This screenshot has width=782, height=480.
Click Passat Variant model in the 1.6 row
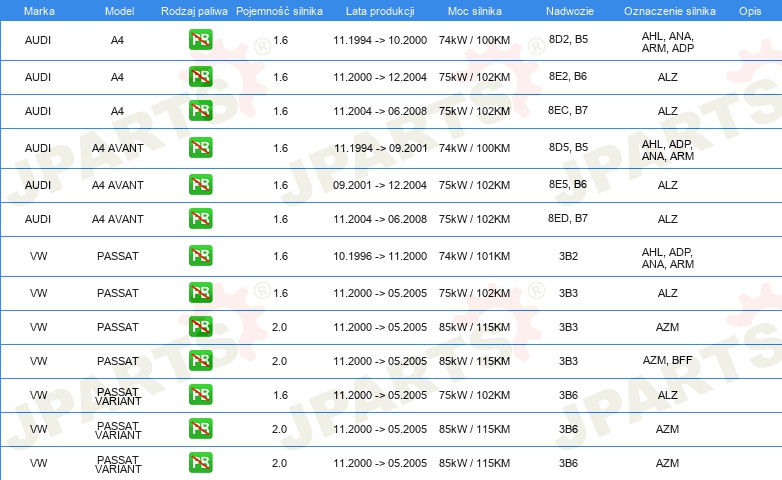118,397
